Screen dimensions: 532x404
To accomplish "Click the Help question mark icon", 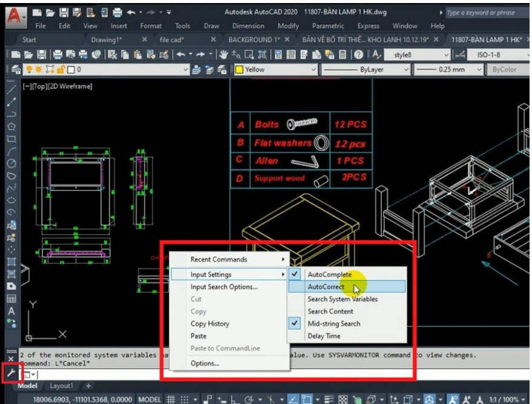I will tap(358, 55).
